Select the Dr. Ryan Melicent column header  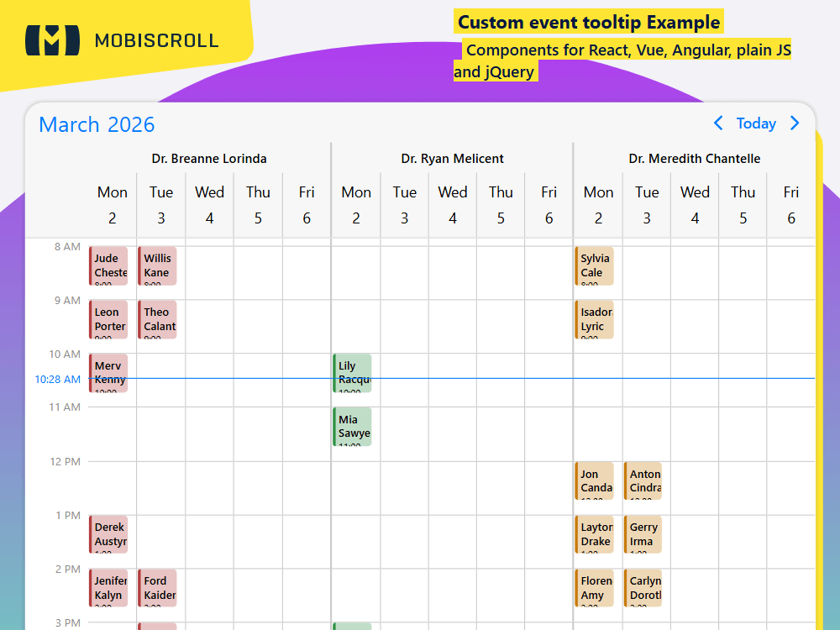[451, 158]
